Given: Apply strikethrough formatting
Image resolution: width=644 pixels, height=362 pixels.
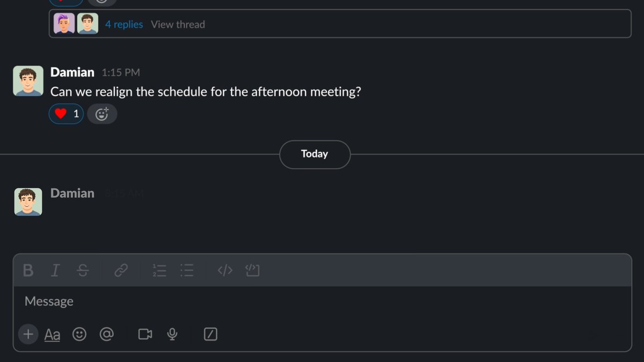Looking at the screenshot, I should [83, 271].
